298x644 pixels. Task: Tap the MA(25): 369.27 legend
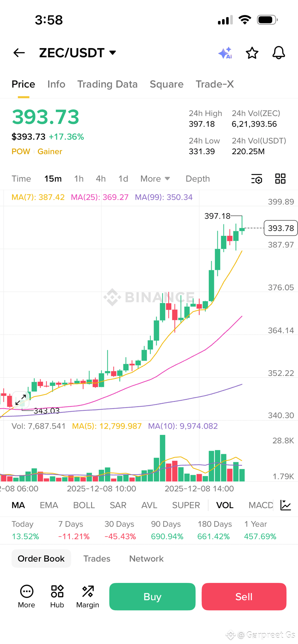(x=100, y=197)
